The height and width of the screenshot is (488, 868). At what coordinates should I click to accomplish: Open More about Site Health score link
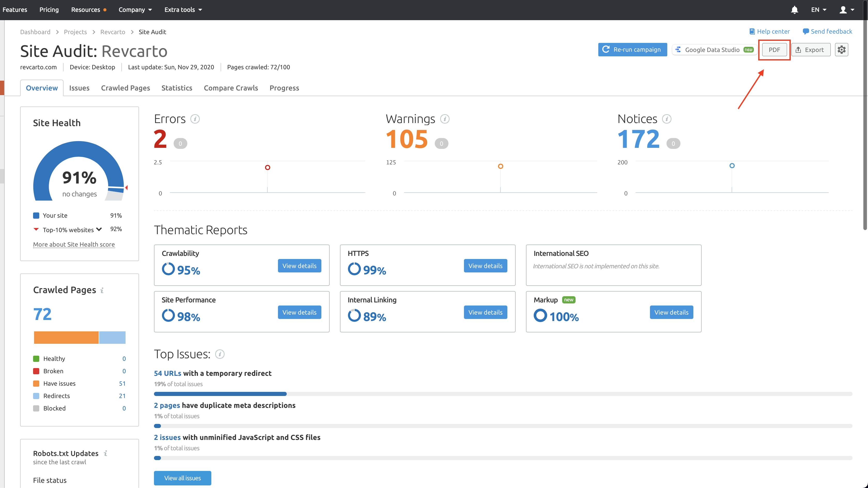coord(74,244)
